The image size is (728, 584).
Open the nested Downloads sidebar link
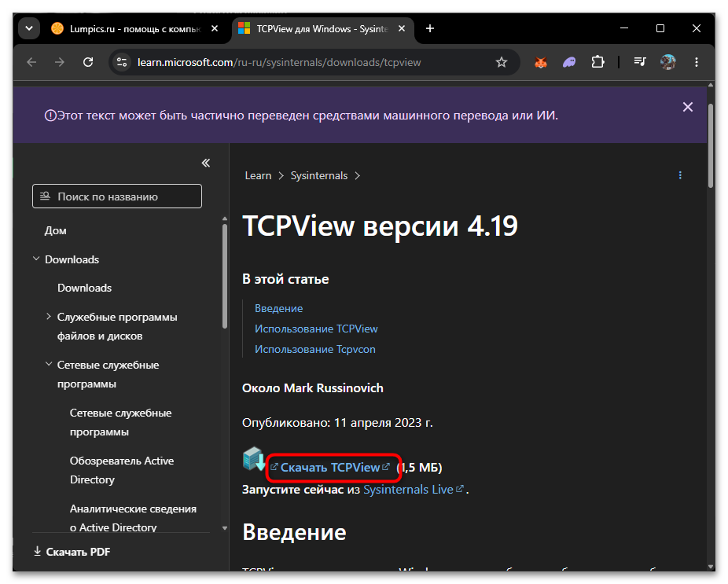(x=84, y=288)
